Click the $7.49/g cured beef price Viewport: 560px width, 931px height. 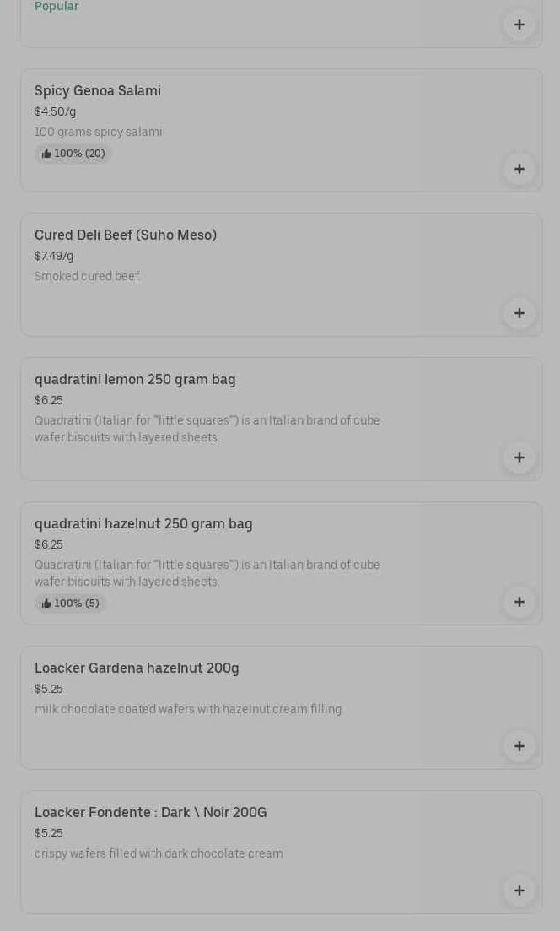(x=54, y=256)
